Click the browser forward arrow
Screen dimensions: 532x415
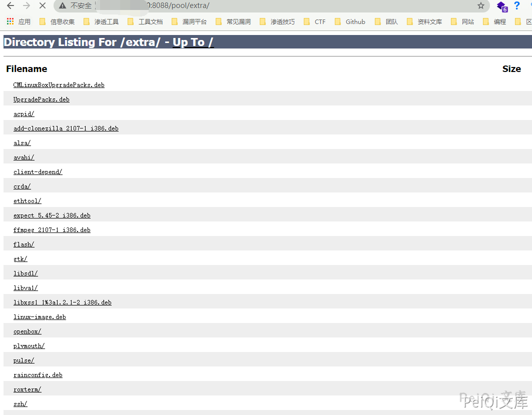tap(27, 6)
